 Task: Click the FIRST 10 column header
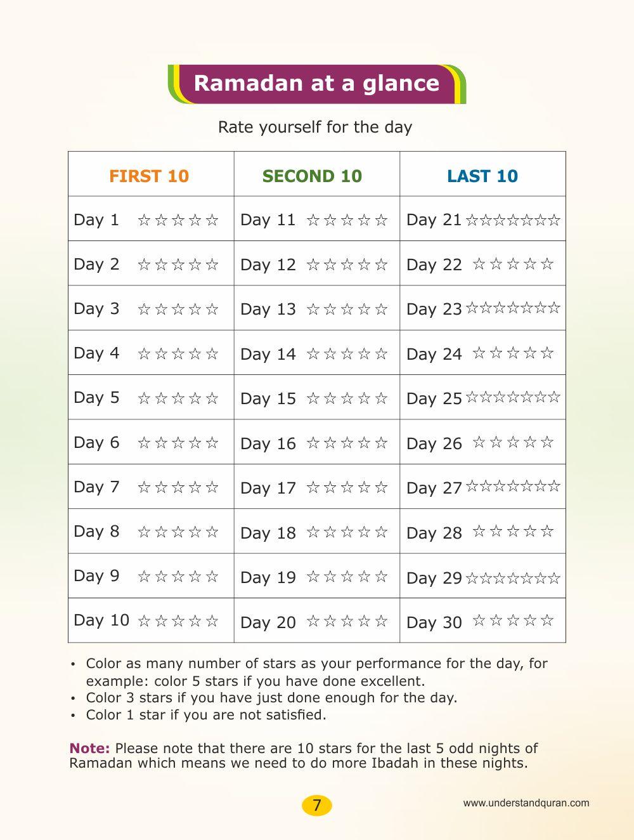pyautogui.click(x=149, y=176)
